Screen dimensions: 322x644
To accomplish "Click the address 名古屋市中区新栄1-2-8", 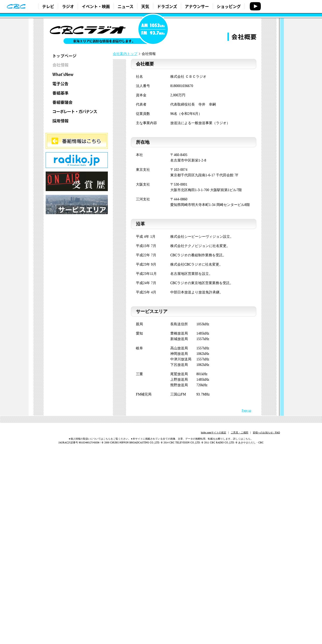I will pos(188,160).
